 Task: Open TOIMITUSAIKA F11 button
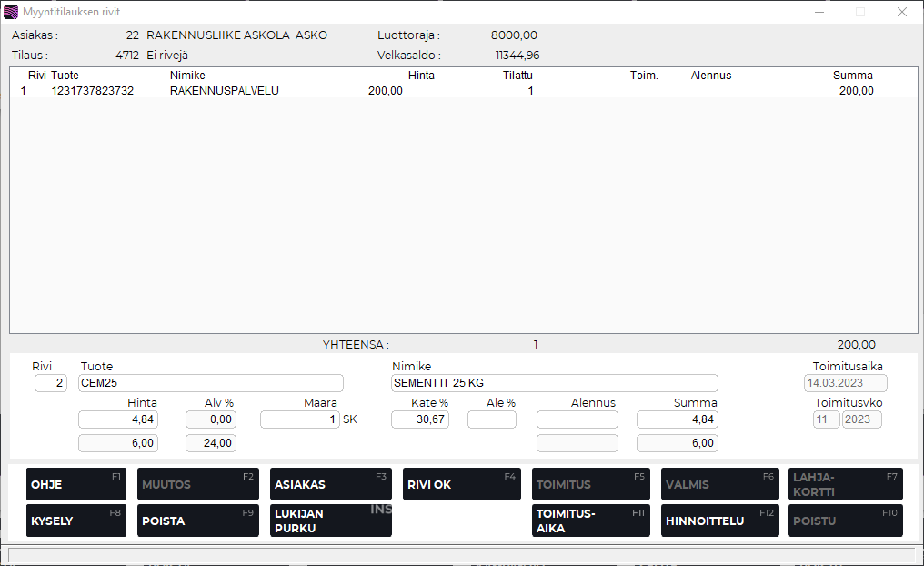(x=590, y=521)
